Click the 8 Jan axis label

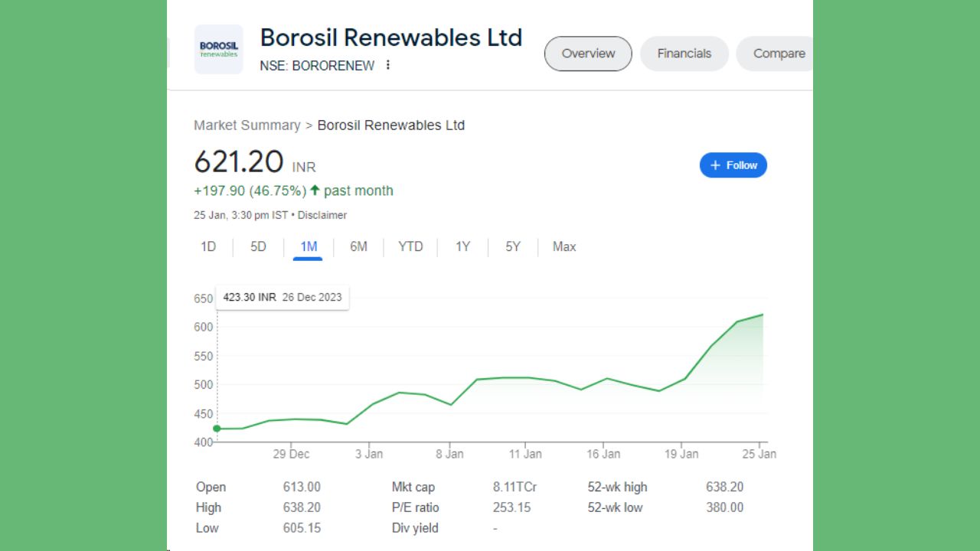[449, 454]
